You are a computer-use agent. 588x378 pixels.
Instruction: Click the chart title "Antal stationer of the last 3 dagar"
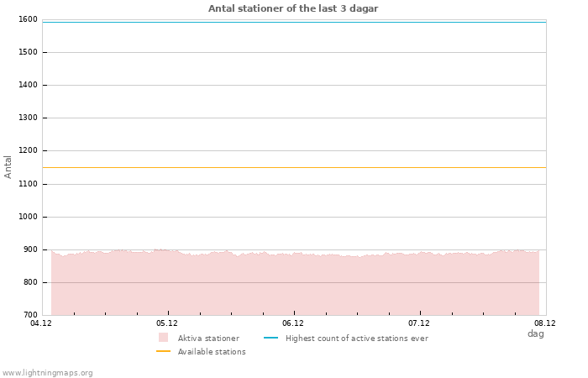point(293,8)
